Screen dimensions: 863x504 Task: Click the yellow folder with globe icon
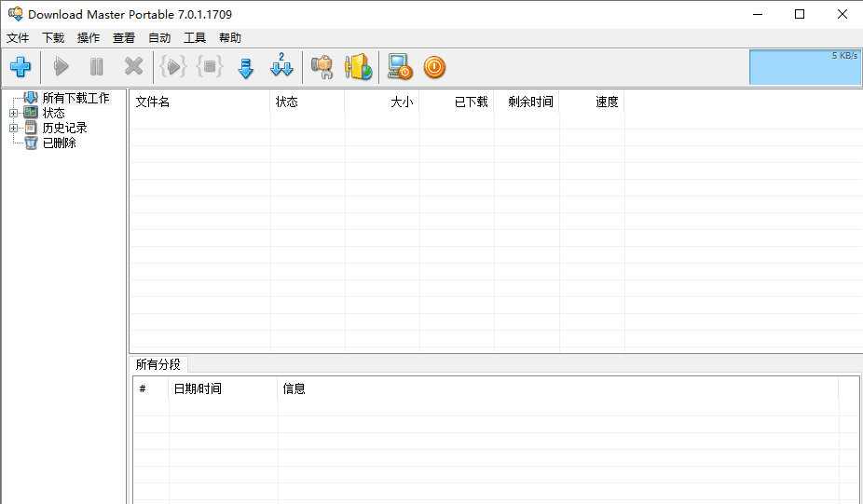click(359, 67)
